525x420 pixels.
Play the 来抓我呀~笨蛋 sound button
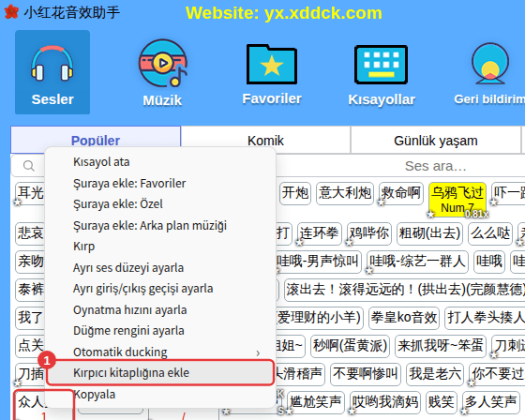[441, 346]
